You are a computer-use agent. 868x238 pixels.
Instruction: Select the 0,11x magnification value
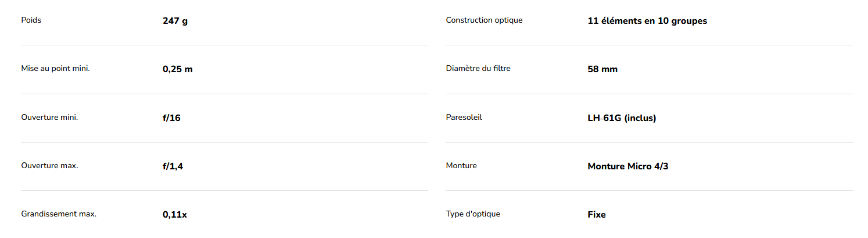174,215
